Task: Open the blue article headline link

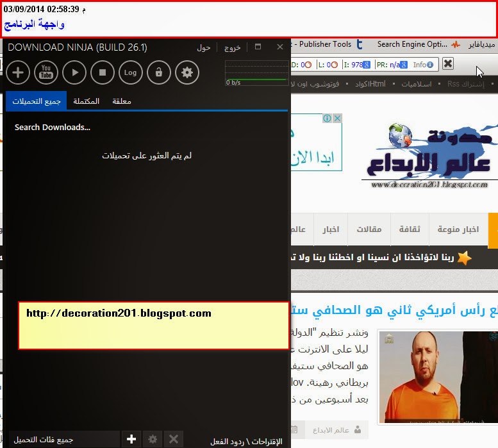Action: (394, 310)
